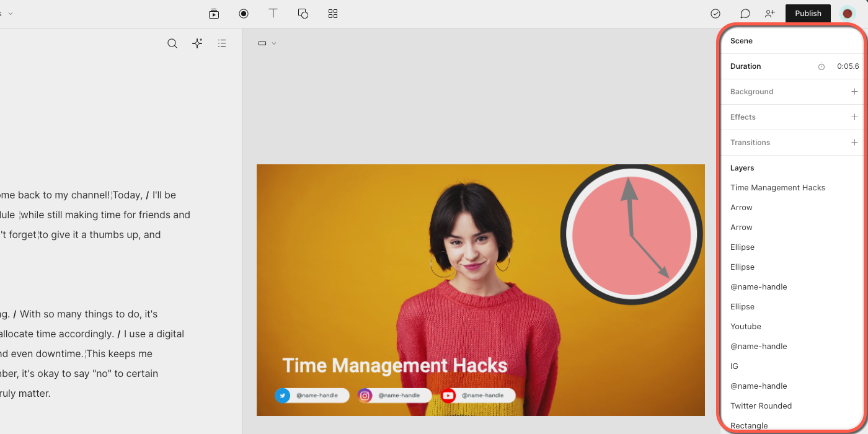Screen dimensions: 868x434
Task: Select the Youtube layer in Layers
Action: [x=746, y=327]
